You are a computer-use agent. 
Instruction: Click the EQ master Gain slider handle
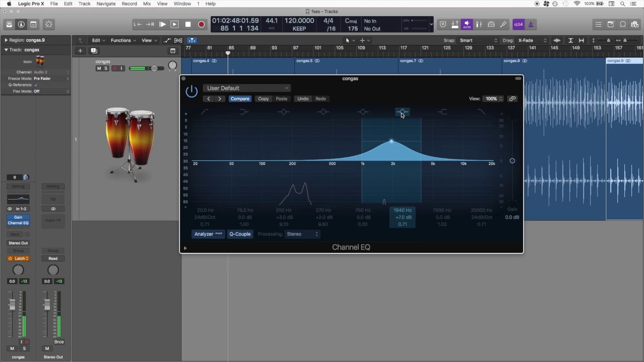pos(512,161)
